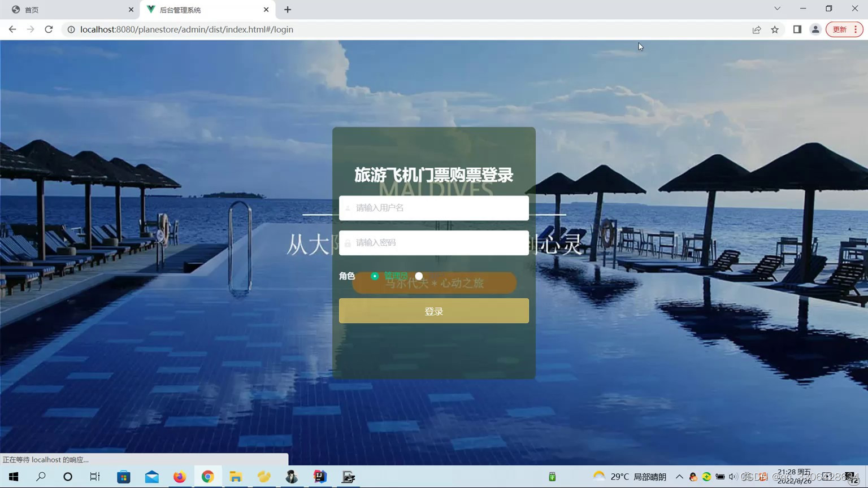Screen dimensions: 868x488
Task: Select the second unselected role radio button
Action: pyautogui.click(x=419, y=276)
